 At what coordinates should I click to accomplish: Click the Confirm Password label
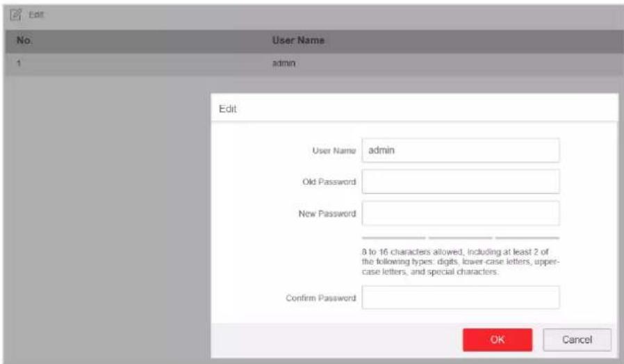click(321, 298)
